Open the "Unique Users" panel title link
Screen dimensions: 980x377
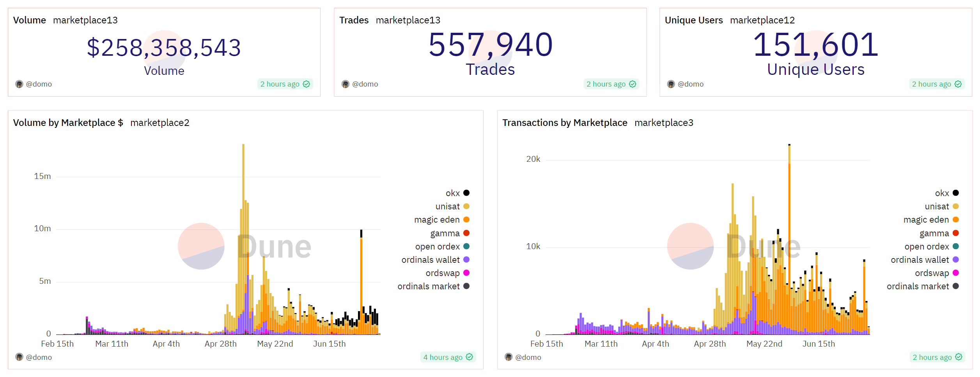pyautogui.click(x=693, y=20)
